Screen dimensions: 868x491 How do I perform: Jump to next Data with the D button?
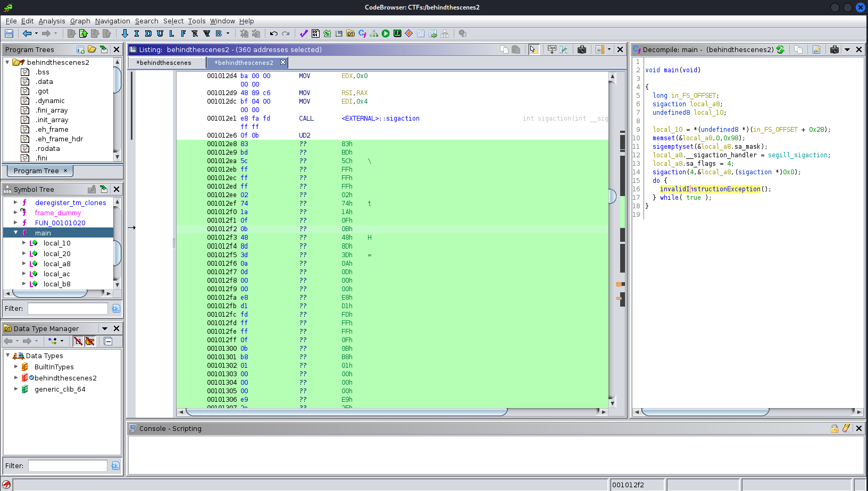148,33
